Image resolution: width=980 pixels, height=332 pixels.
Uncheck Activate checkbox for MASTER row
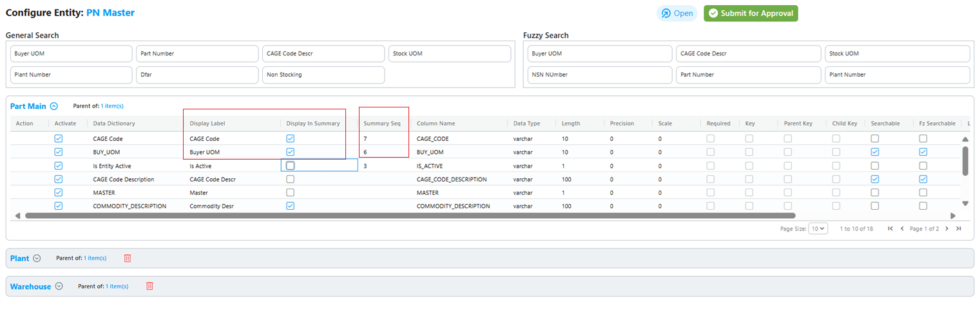(59, 192)
